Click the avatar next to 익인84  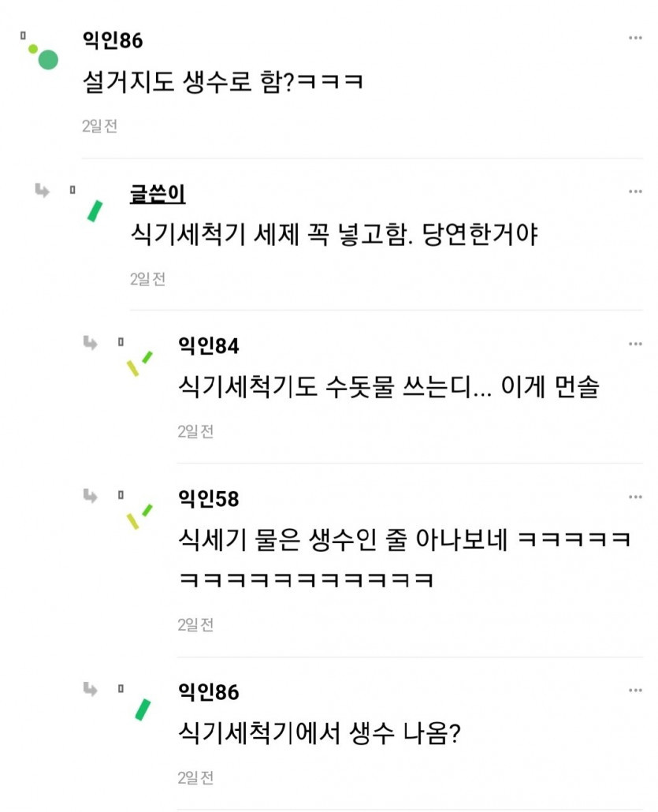pos(139,363)
